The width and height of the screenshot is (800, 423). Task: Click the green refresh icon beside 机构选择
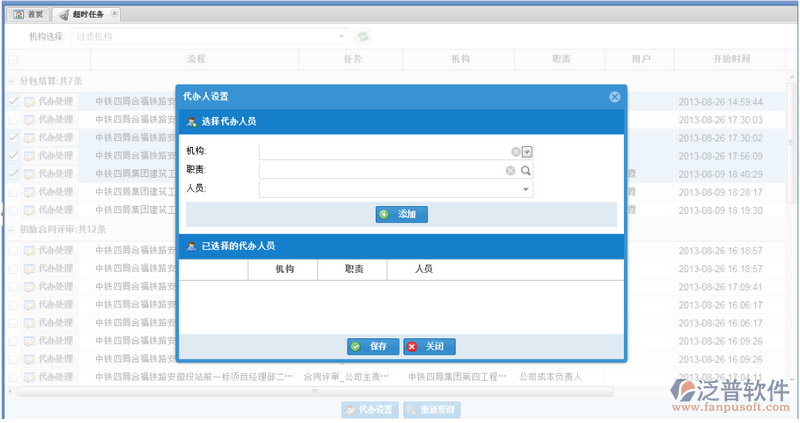[x=364, y=37]
